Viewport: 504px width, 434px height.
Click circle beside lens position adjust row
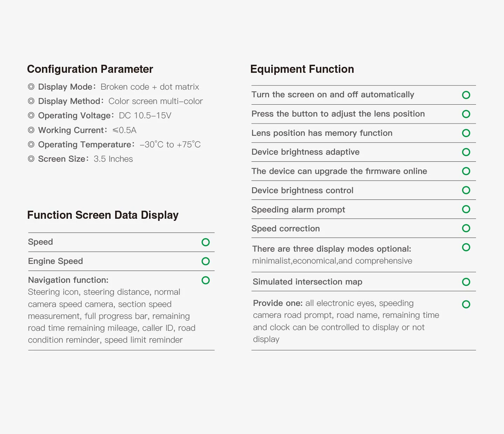[466, 114]
